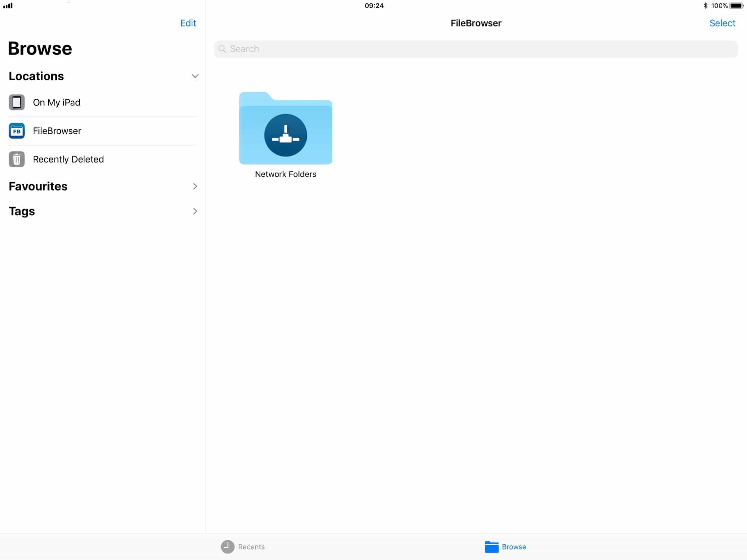Tap the FileBrowser FB app icon

pos(16,131)
